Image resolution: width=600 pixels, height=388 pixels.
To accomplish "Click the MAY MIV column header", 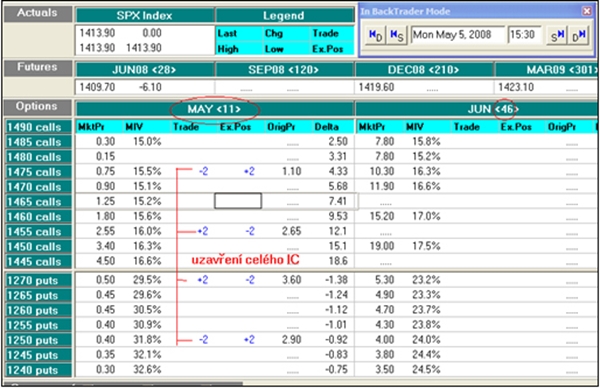I will coord(134,127).
